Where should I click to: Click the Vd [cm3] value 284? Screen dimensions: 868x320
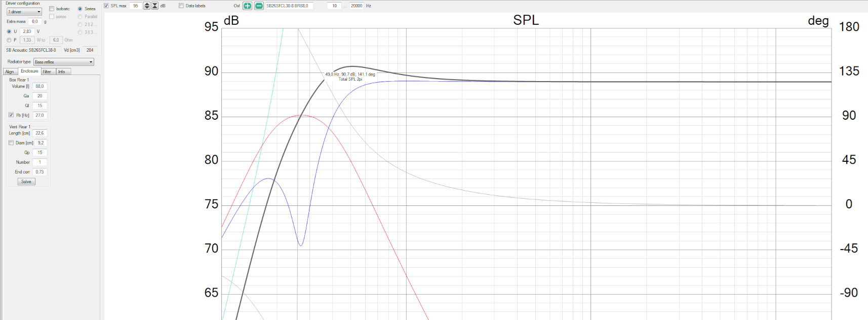[90, 50]
